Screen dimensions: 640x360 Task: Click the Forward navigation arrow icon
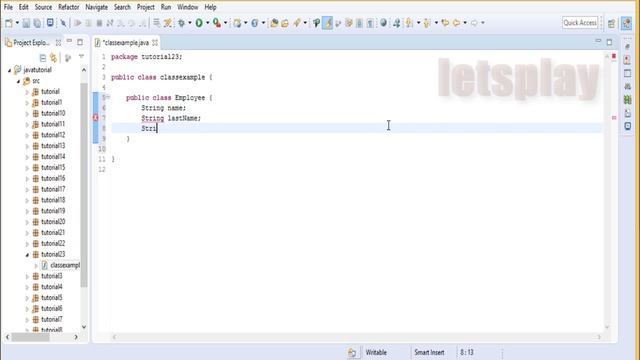click(x=474, y=23)
